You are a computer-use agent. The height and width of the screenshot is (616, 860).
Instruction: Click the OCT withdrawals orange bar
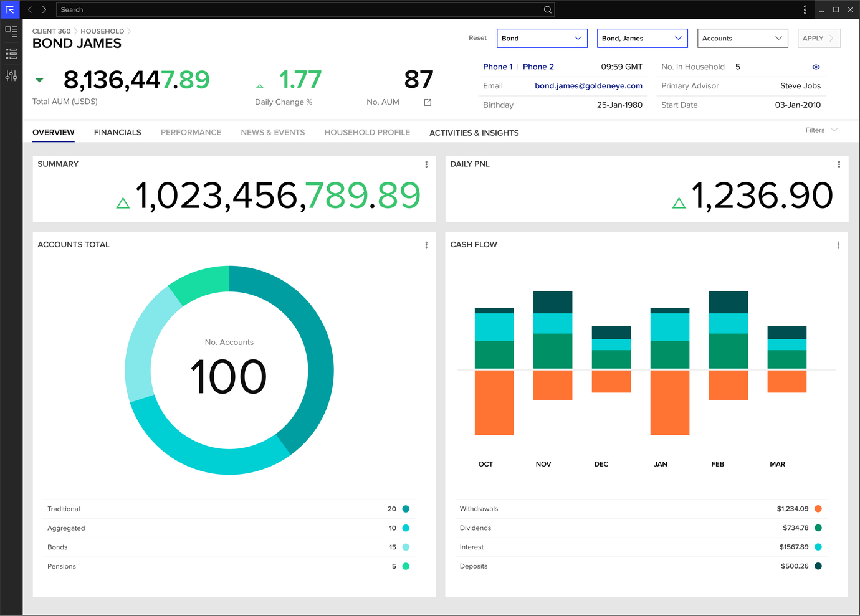tap(494, 402)
